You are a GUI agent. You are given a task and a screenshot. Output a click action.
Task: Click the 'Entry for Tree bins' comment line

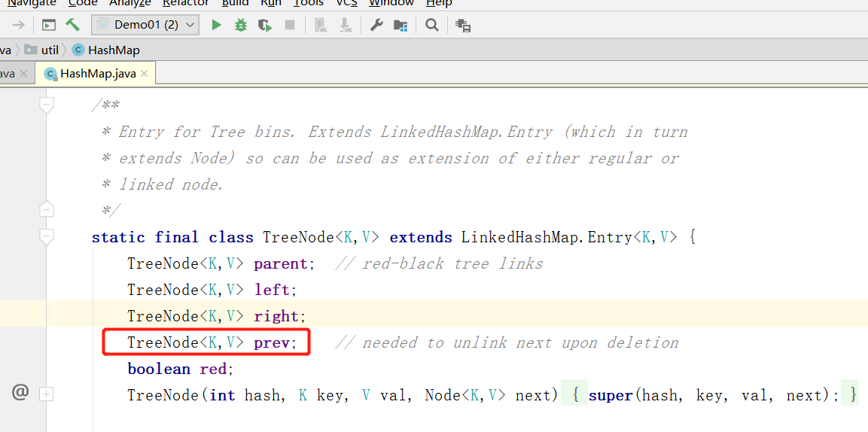pyautogui.click(x=394, y=132)
